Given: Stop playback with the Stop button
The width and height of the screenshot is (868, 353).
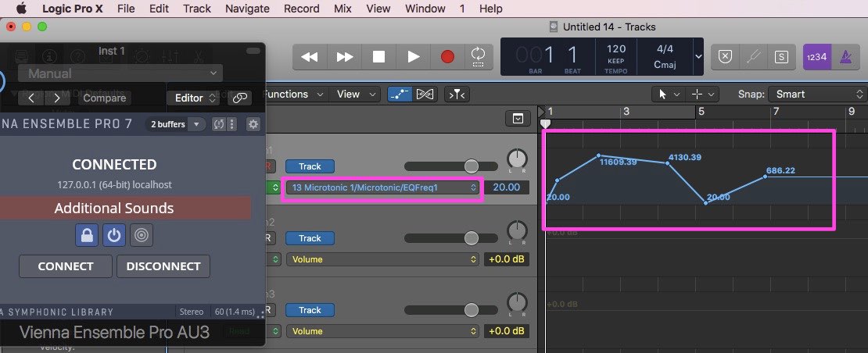Looking at the screenshot, I should (378, 56).
